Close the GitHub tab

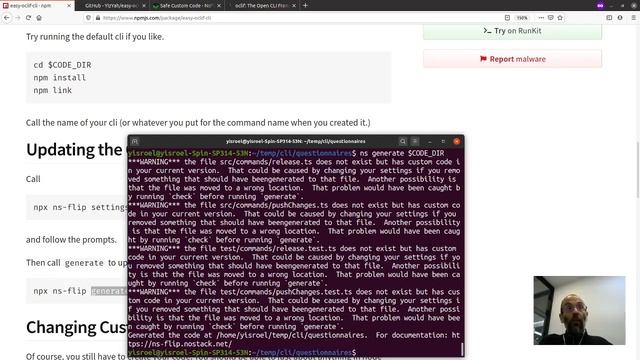pyautogui.click(x=144, y=6)
